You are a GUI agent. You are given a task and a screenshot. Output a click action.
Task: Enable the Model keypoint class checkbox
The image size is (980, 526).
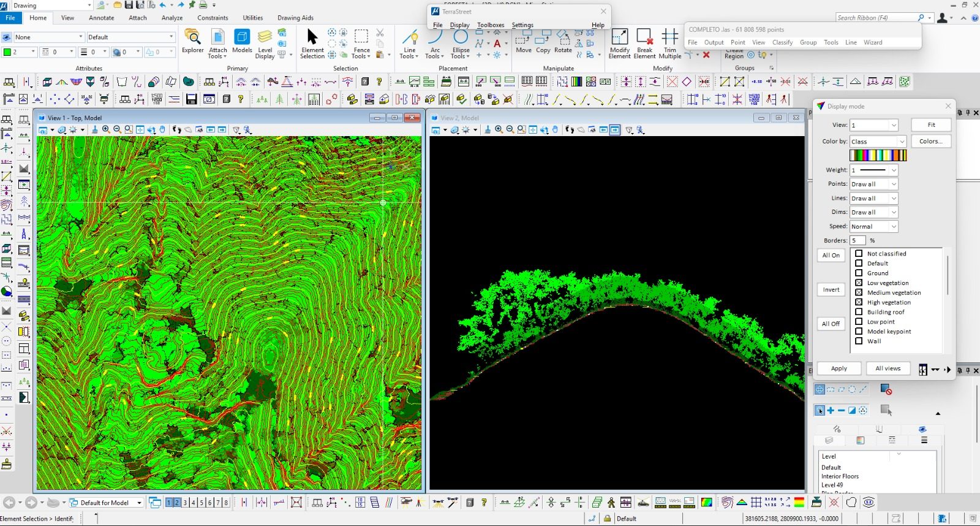pyautogui.click(x=859, y=331)
